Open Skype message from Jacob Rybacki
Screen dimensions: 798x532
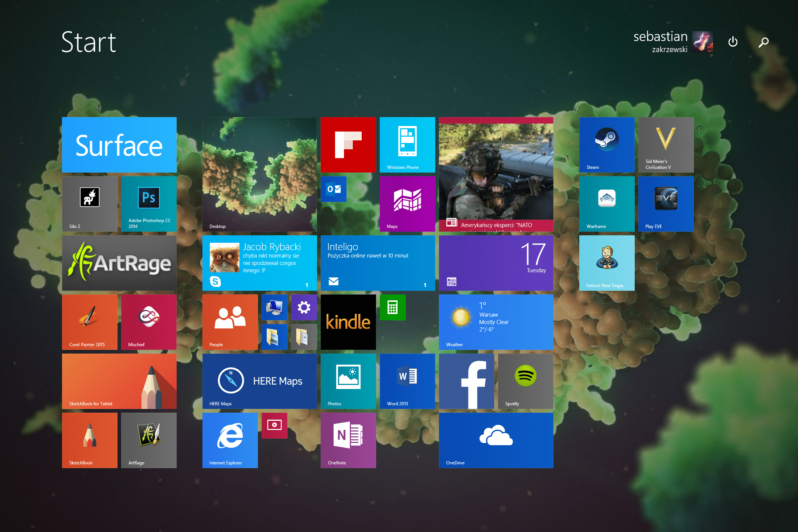[260, 263]
